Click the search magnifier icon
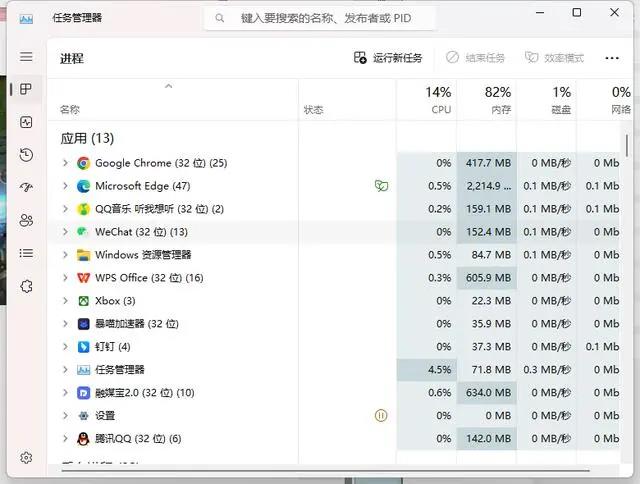 (x=220, y=18)
